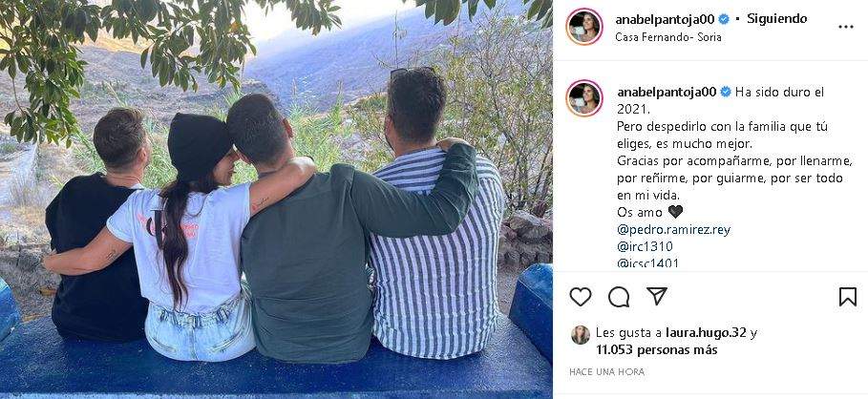This screenshot has width=868, height=399.
Task: Click the post photo of four friends
Action: point(276,199)
